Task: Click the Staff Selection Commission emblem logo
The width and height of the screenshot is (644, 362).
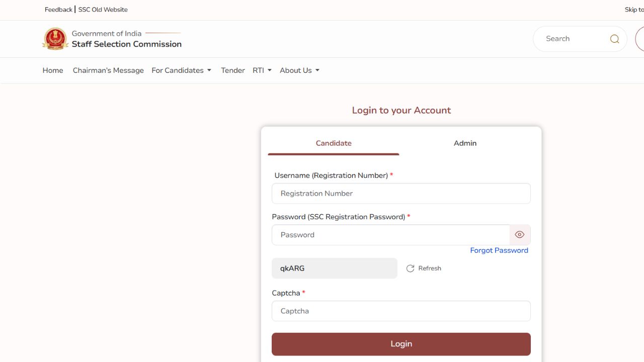Action: point(55,39)
